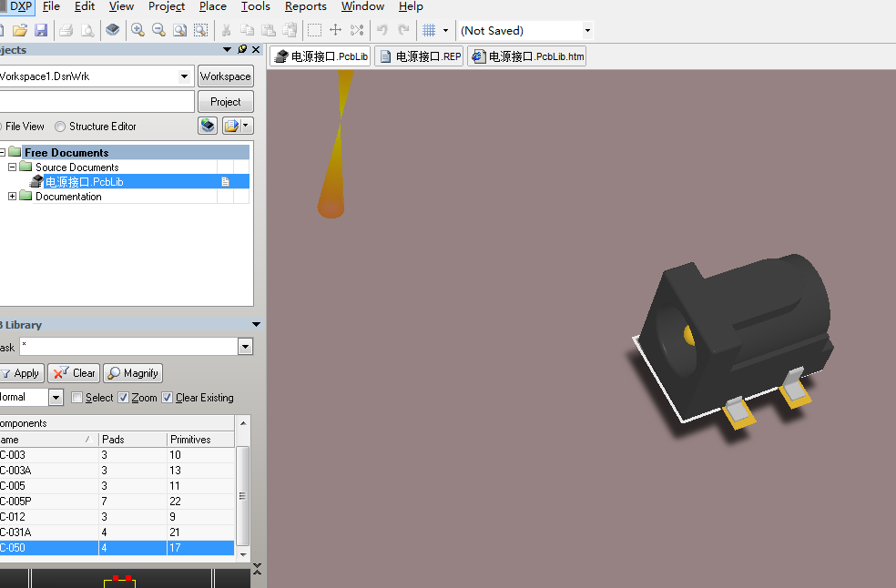The width and height of the screenshot is (896, 588).
Task: Click the Clear button
Action: [x=74, y=373]
